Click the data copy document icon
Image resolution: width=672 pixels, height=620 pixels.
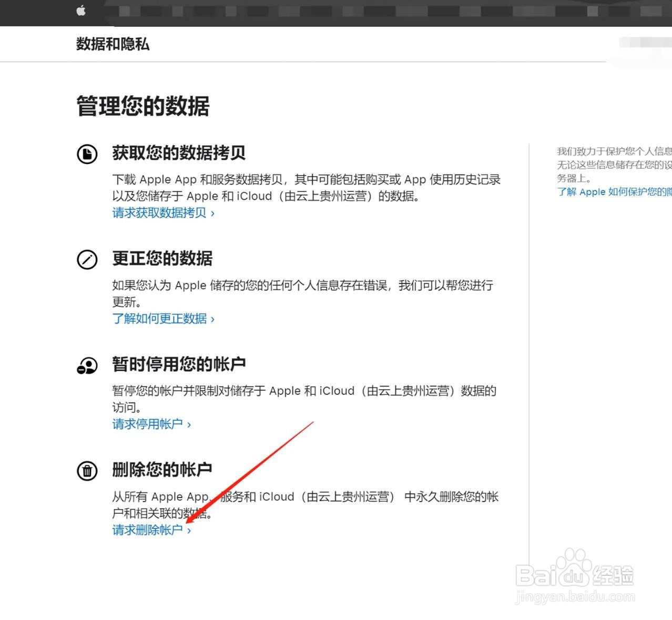coord(87,154)
